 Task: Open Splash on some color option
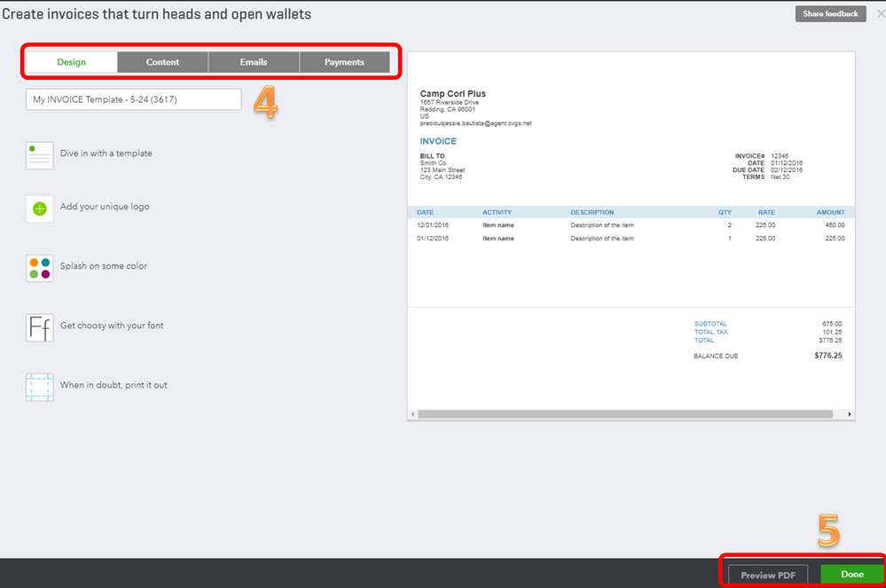(x=104, y=265)
